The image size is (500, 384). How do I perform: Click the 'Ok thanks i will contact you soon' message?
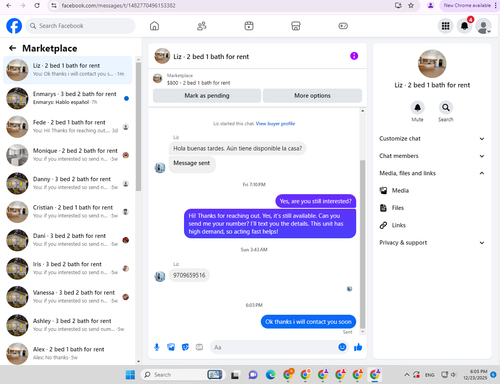click(x=308, y=322)
